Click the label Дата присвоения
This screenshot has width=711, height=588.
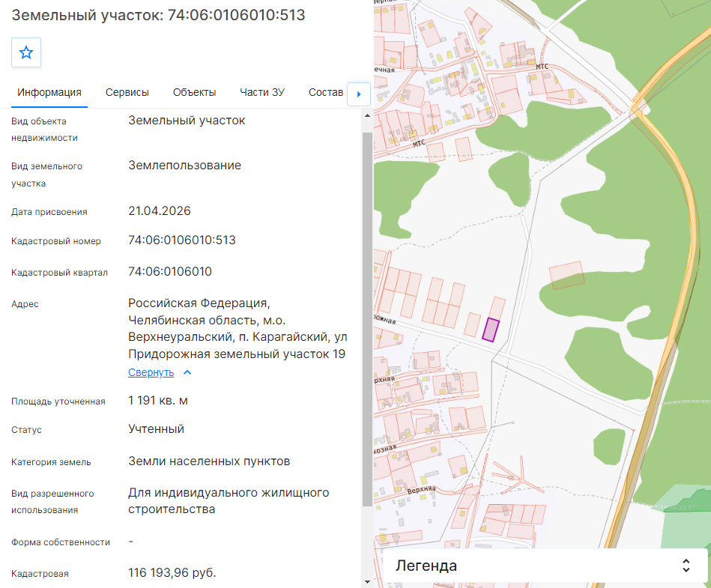pos(49,212)
